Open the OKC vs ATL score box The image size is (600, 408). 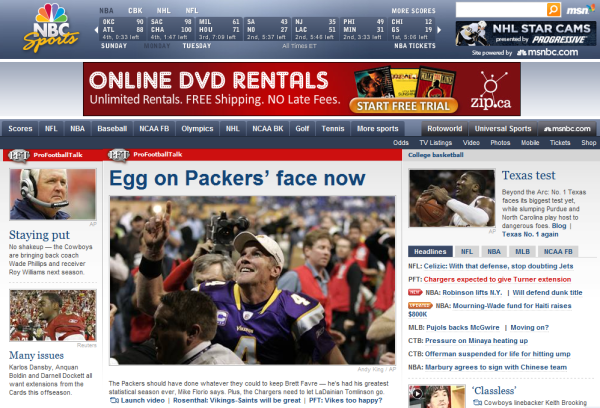pyautogui.click(x=122, y=29)
